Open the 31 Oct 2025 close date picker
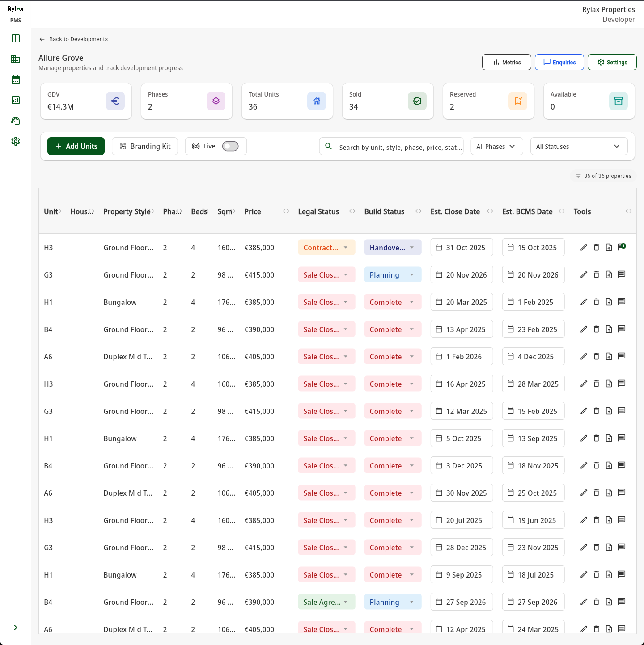The image size is (644, 645). 462,248
